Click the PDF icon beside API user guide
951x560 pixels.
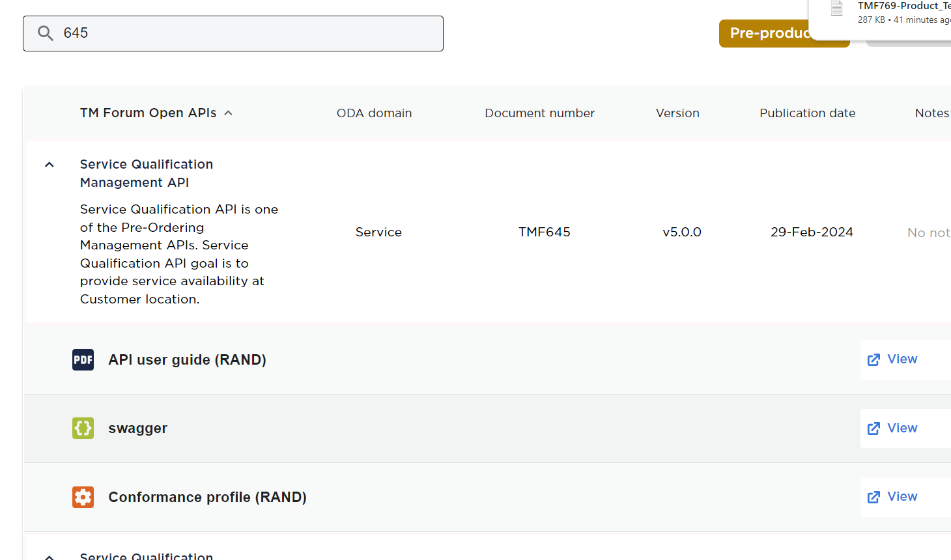[x=83, y=359]
